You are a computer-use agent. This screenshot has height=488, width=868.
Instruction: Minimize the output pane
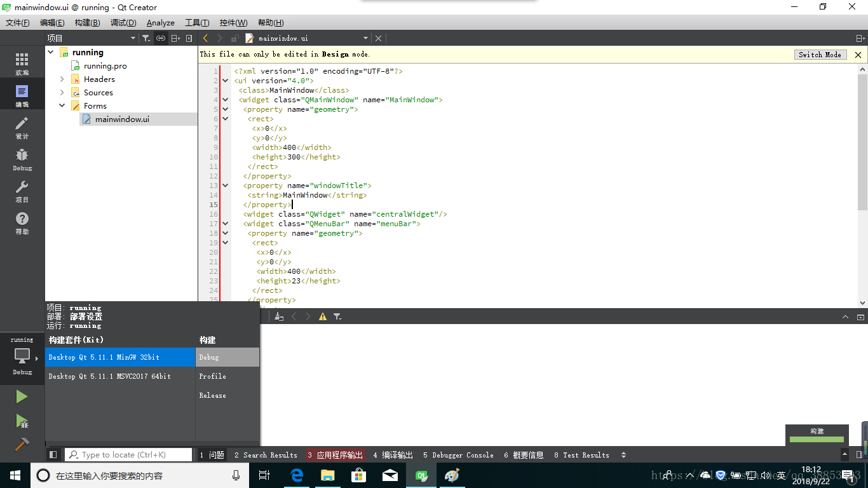coord(845,316)
